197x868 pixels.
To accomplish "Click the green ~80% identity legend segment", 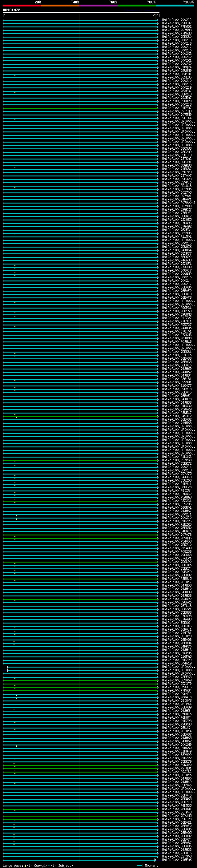I will click(137, 6).
